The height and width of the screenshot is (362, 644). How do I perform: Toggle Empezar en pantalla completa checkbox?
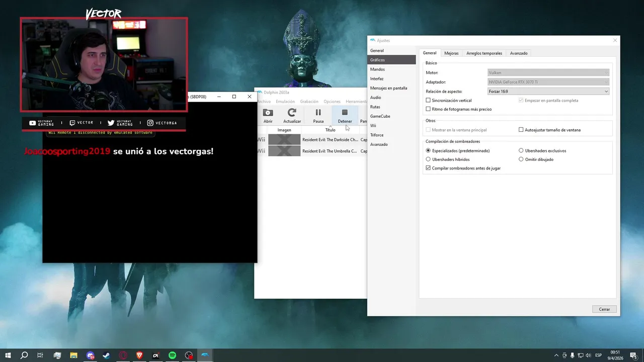click(x=521, y=101)
